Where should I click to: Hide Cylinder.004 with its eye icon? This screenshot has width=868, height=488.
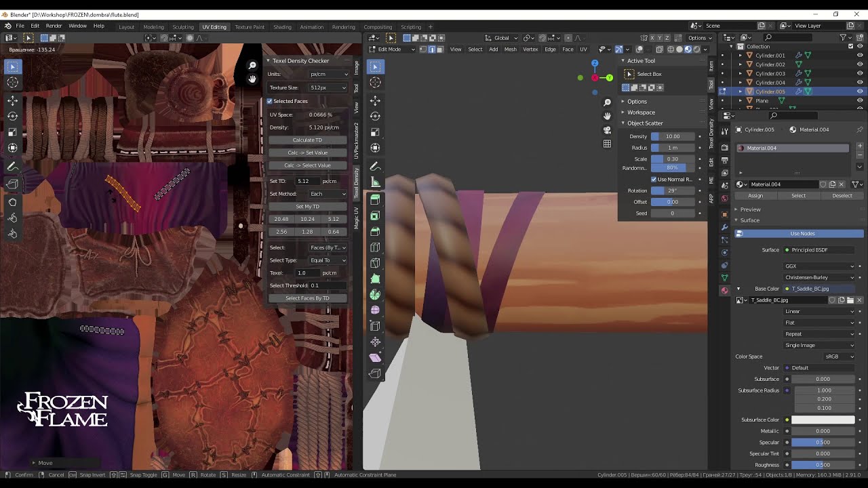[x=860, y=83]
